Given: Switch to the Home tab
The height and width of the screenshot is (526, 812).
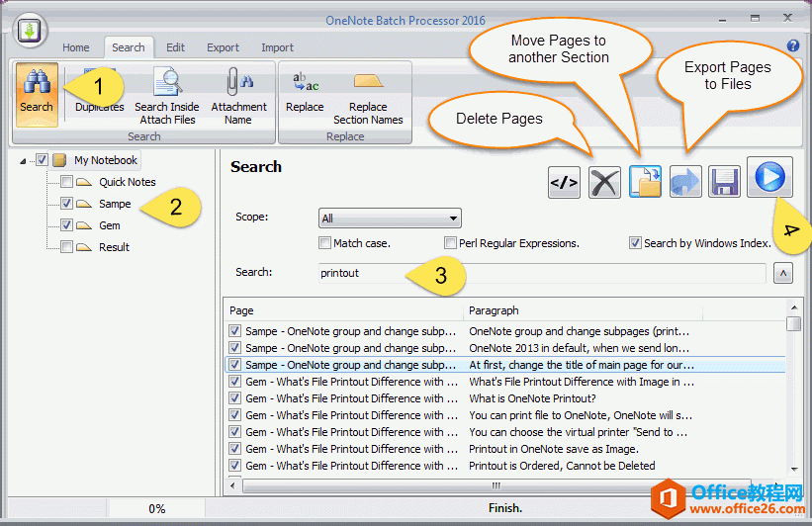Looking at the screenshot, I should (75, 47).
